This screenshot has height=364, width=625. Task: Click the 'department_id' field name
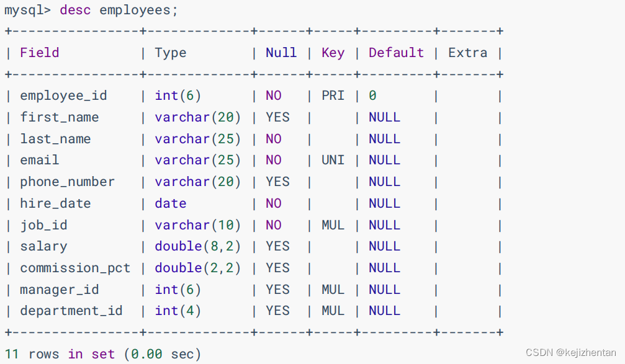71,311
